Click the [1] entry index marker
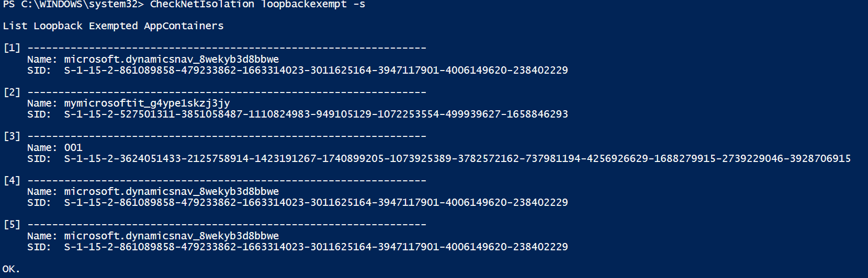 tap(12, 48)
